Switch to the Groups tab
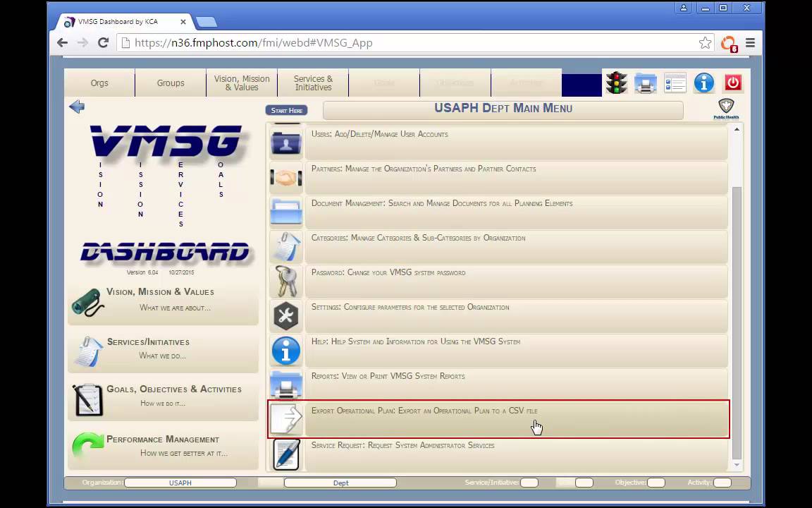 [x=171, y=83]
